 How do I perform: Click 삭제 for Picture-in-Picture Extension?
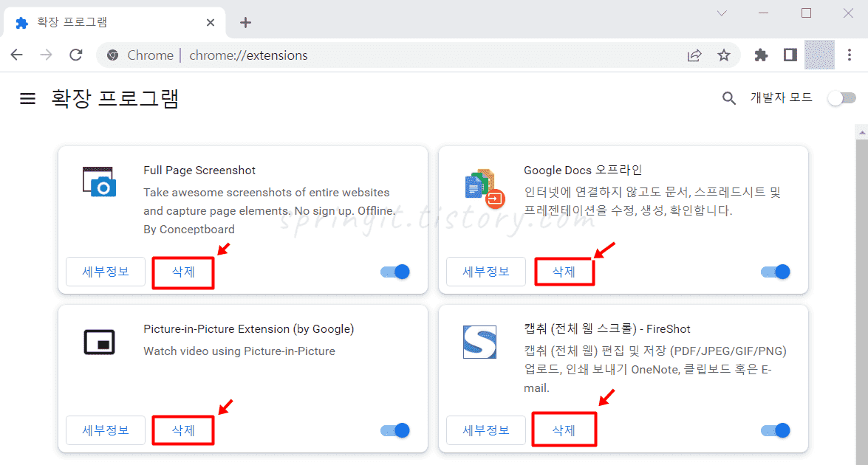pos(183,431)
